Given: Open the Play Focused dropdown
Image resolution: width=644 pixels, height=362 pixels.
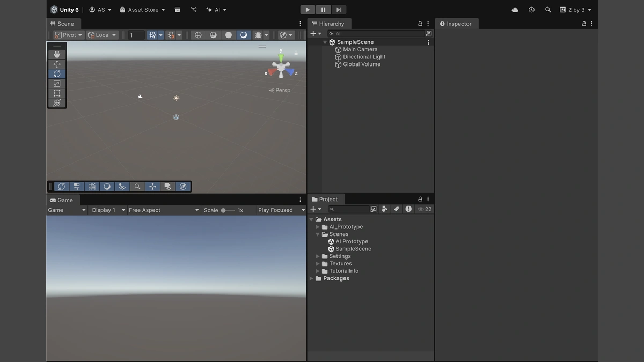Looking at the screenshot, I should pyautogui.click(x=281, y=210).
